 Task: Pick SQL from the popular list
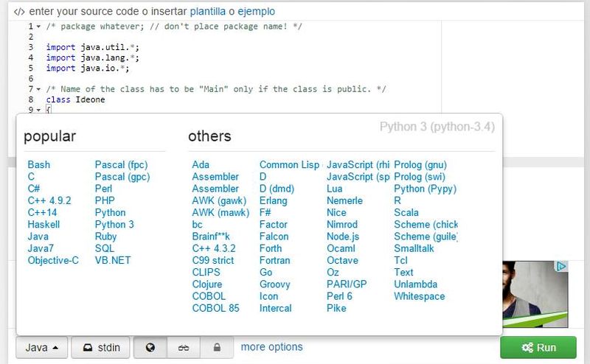click(x=105, y=248)
